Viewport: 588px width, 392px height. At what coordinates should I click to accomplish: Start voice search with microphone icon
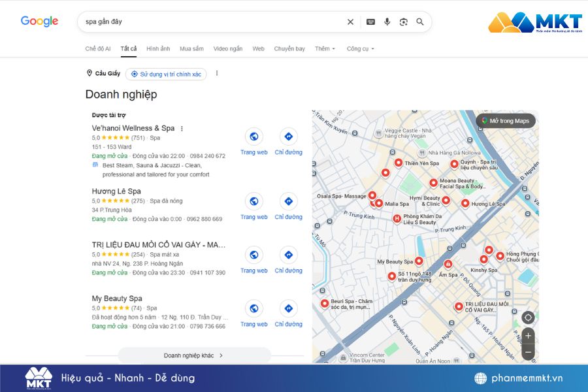[x=387, y=22]
